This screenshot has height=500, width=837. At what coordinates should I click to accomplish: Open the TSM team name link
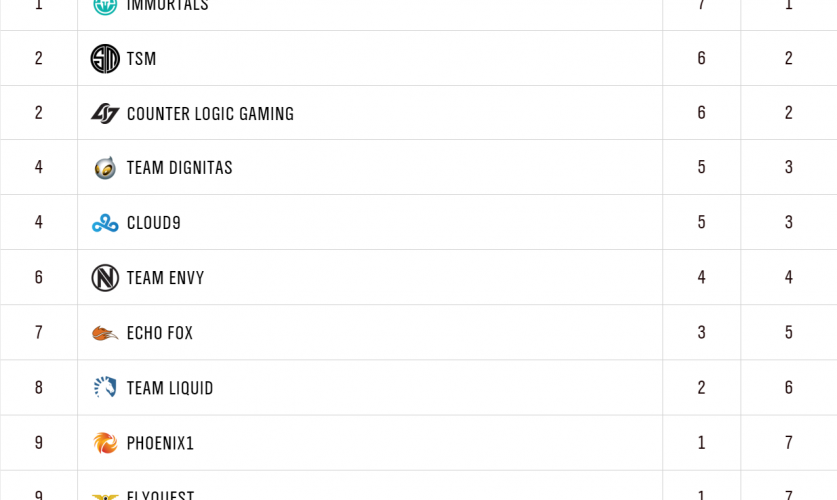click(x=142, y=59)
